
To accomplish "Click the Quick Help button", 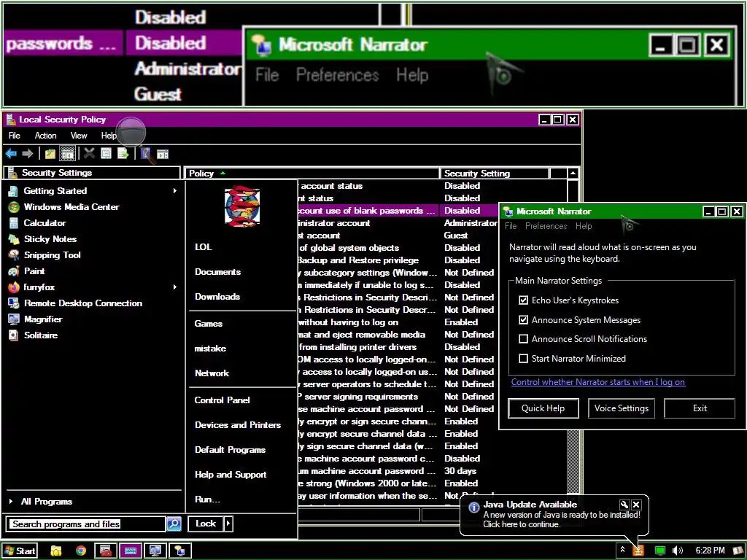I will coord(543,408).
